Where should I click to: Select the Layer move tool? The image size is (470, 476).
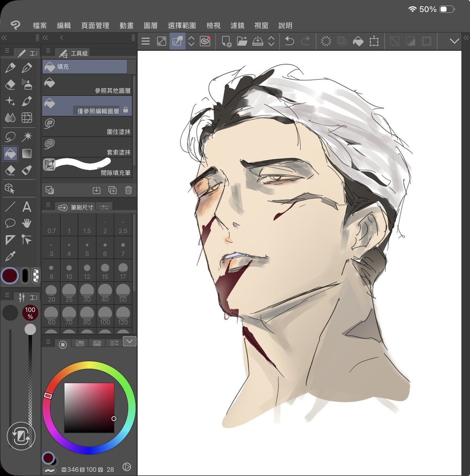tap(27, 240)
